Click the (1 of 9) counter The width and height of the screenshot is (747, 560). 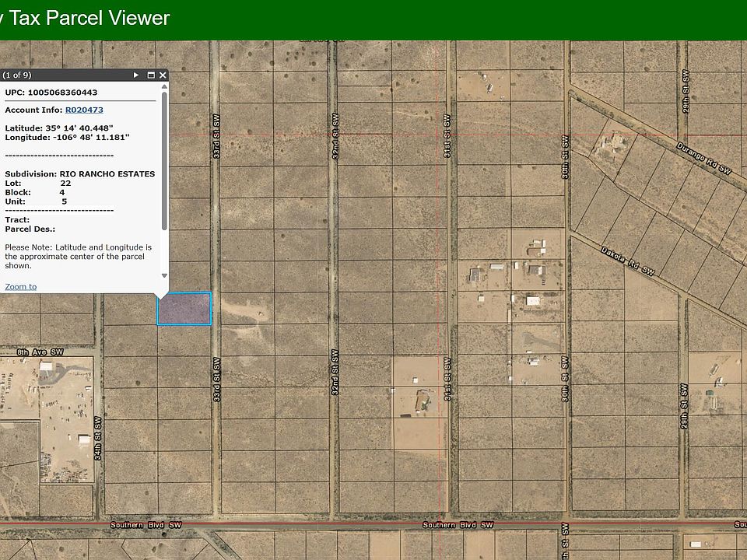(x=17, y=75)
